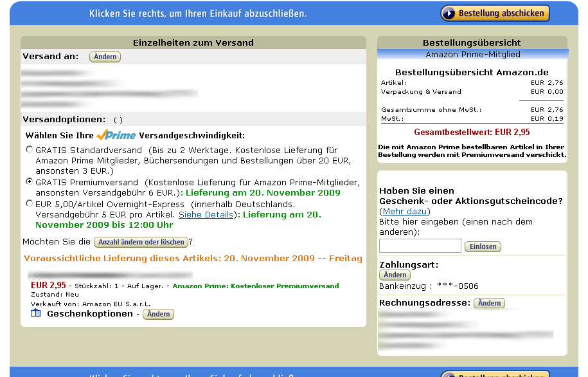The image size is (588, 377).
Task: Open the Siehe Details link
Action: point(206,214)
